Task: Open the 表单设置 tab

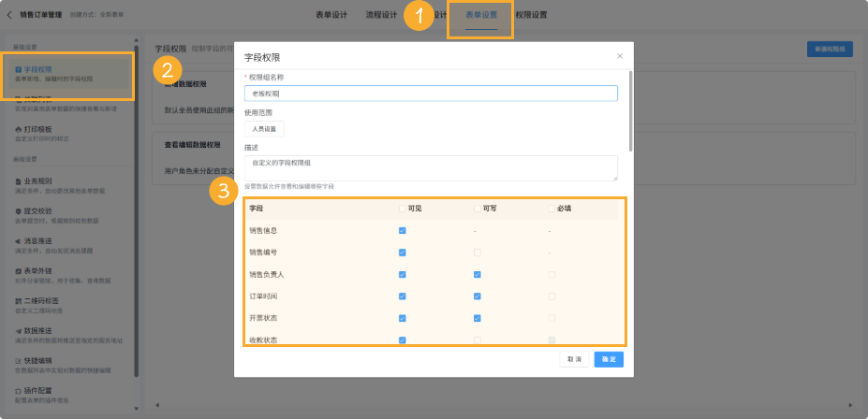Action: (481, 15)
